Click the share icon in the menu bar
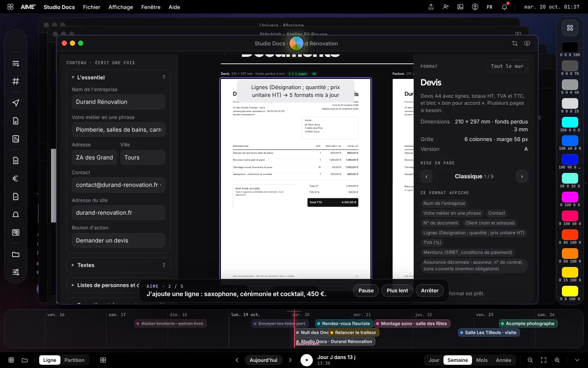588x368 pixels. 431,7
